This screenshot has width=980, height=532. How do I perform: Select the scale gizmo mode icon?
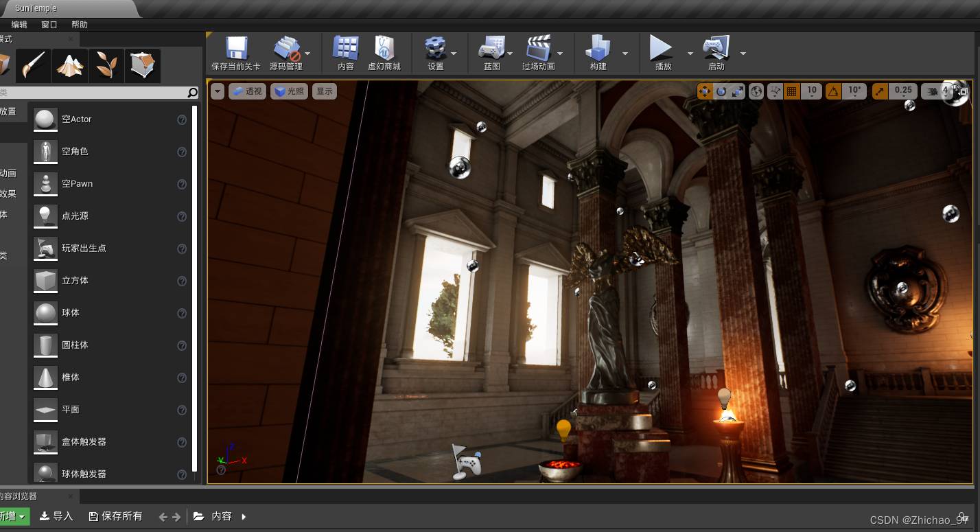(738, 91)
